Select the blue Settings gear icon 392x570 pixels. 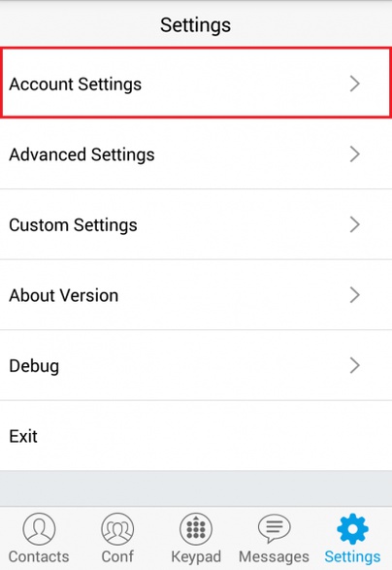(352, 528)
